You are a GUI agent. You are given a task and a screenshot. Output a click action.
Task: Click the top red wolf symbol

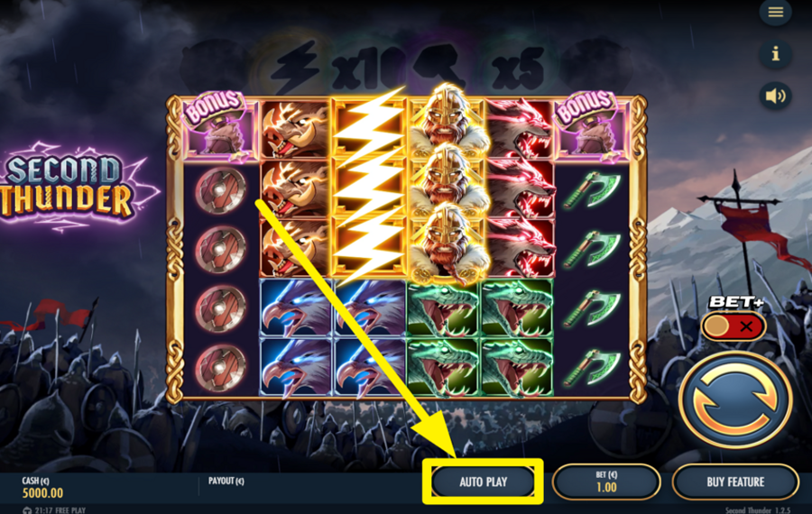click(x=518, y=130)
